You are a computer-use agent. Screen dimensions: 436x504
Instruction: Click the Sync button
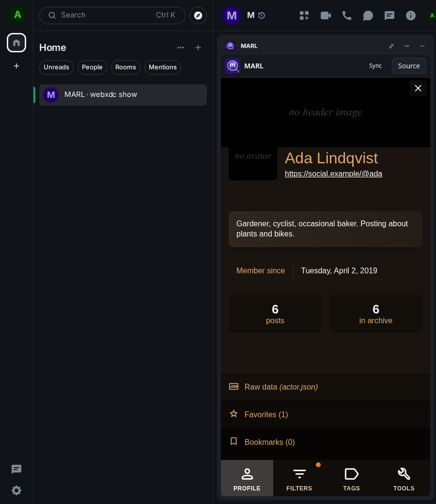tap(375, 66)
